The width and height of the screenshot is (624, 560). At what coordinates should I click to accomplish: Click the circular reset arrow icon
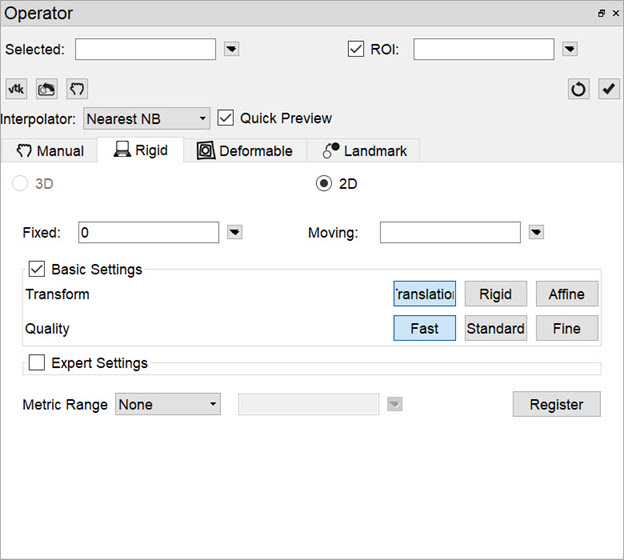(579, 89)
